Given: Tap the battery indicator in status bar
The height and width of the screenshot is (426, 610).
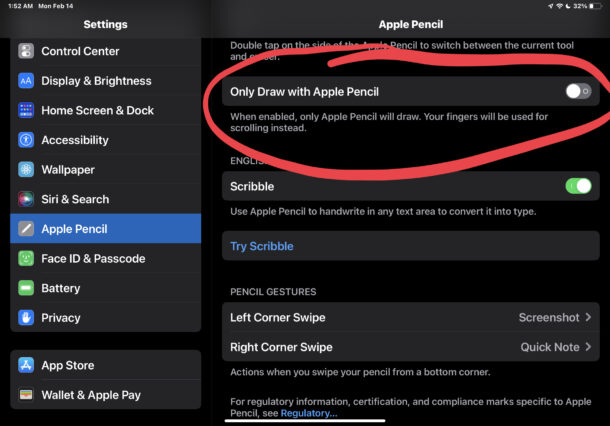Looking at the screenshot, I should (596, 6).
